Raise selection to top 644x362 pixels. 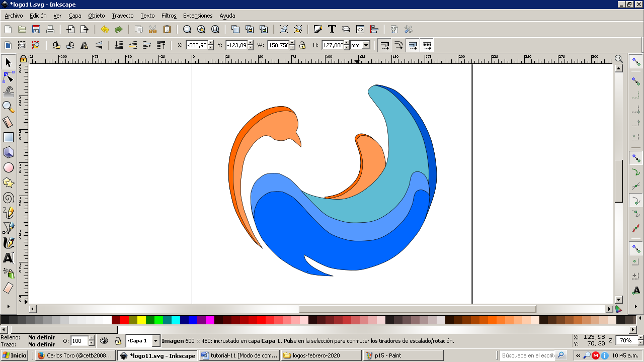[x=161, y=45]
